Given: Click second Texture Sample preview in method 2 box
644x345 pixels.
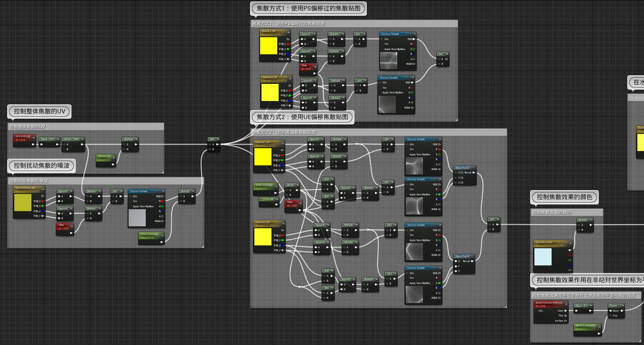Looking at the screenshot, I should click(x=414, y=206).
